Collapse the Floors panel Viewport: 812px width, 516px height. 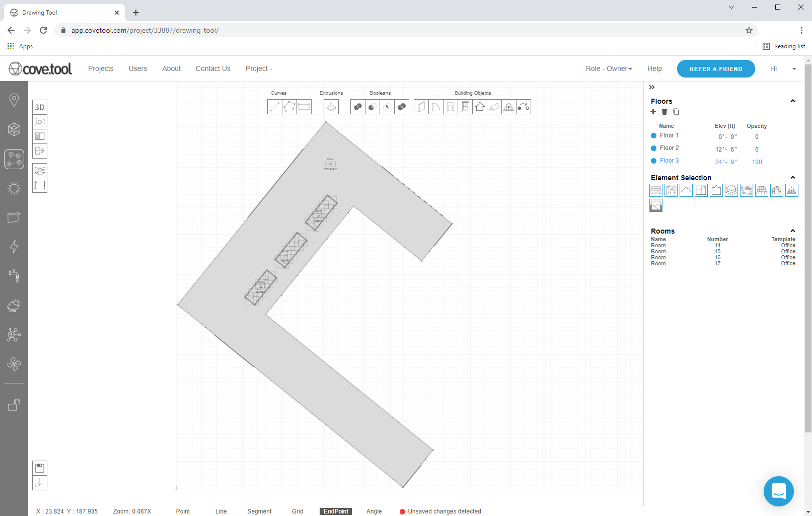click(x=792, y=101)
